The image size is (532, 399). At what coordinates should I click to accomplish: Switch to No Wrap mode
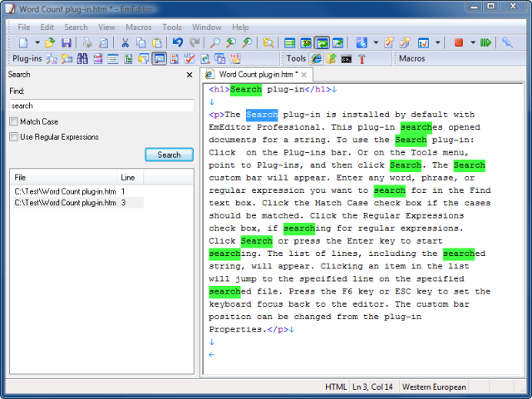(x=289, y=42)
